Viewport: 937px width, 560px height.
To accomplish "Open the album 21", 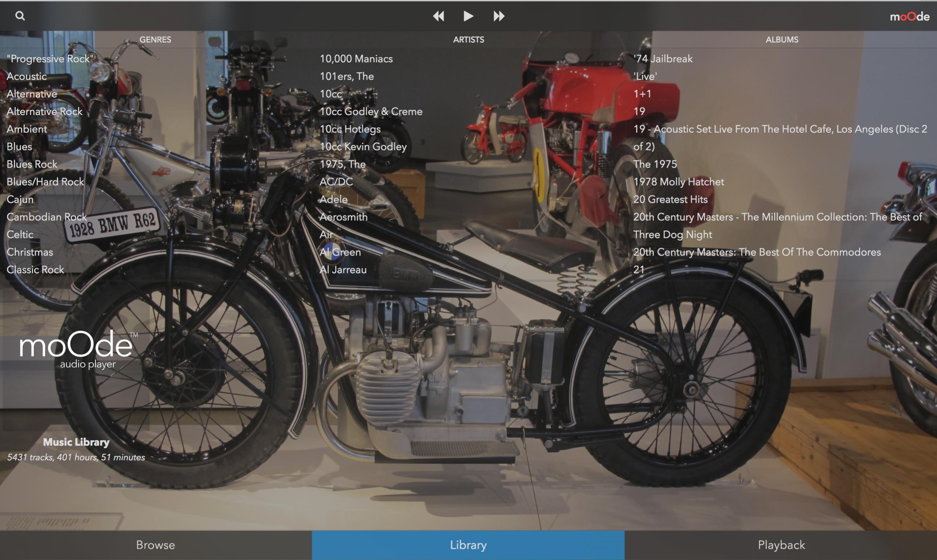I will (x=639, y=270).
